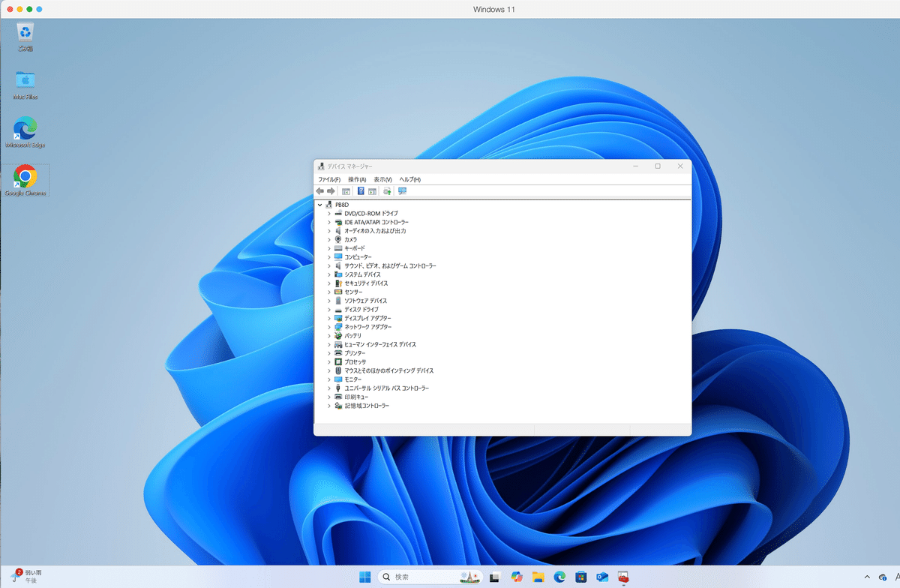Select the Recycle Bin desktop icon
The width and height of the screenshot is (900, 588).
26,37
